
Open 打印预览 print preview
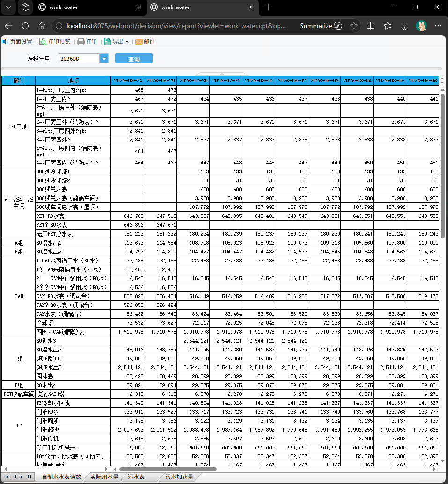(55, 42)
